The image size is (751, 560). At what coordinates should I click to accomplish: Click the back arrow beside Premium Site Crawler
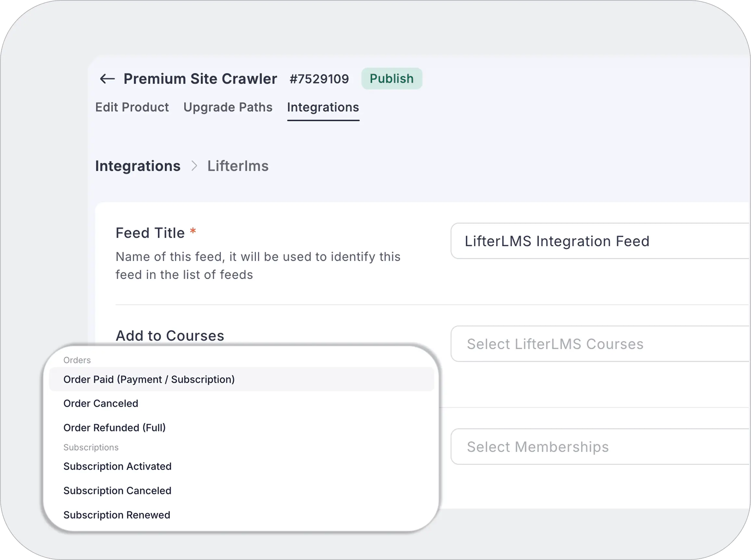[x=107, y=79]
